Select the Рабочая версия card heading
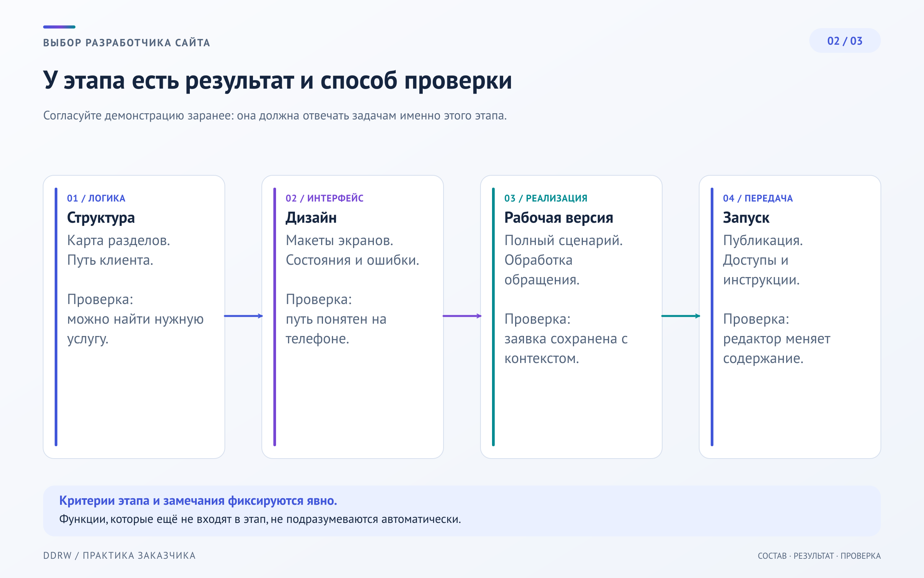The height and width of the screenshot is (578, 924). 559,218
